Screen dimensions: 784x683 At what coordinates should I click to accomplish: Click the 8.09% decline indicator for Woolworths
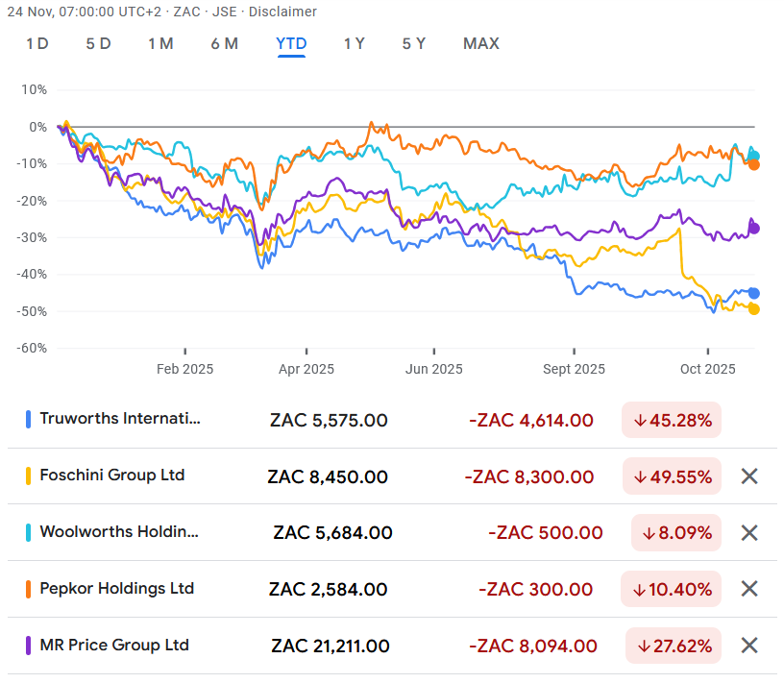pyautogui.click(x=675, y=532)
